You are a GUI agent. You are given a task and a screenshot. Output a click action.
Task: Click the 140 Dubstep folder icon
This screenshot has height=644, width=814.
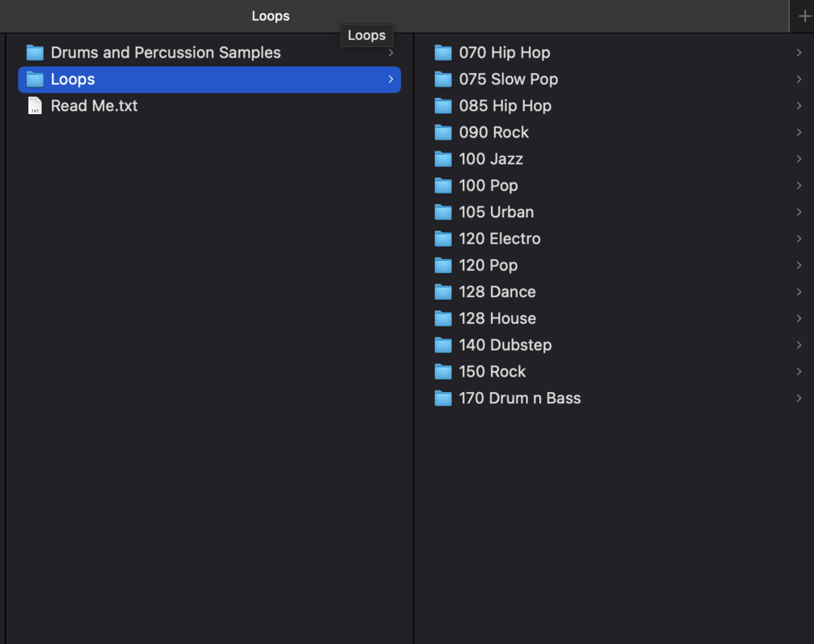pyautogui.click(x=443, y=345)
